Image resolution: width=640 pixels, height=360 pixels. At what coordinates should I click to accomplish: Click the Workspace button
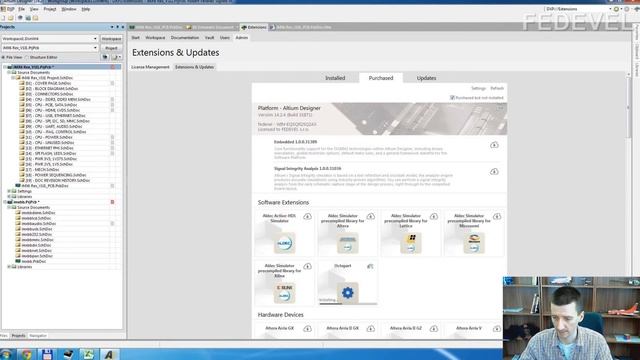click(x=111, y=39)
